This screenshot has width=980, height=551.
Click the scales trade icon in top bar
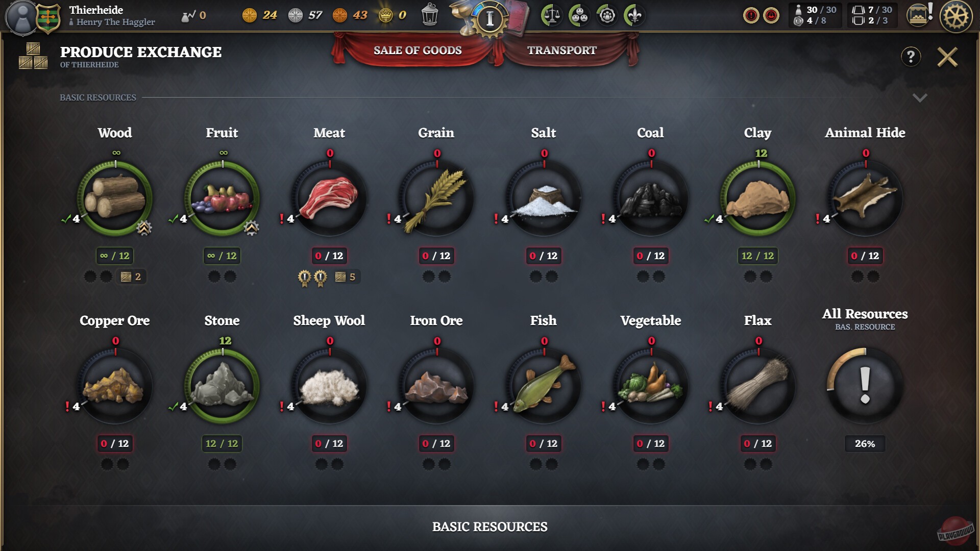551,16
